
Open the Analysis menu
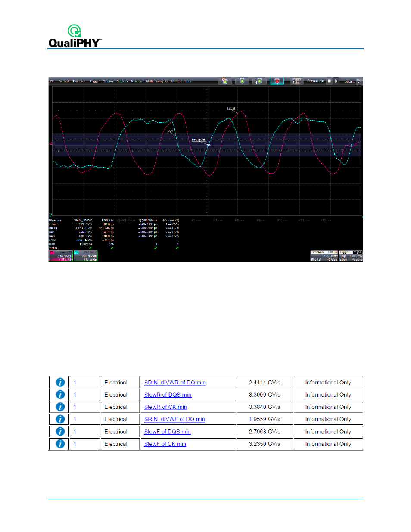click(x=162, y=81)
